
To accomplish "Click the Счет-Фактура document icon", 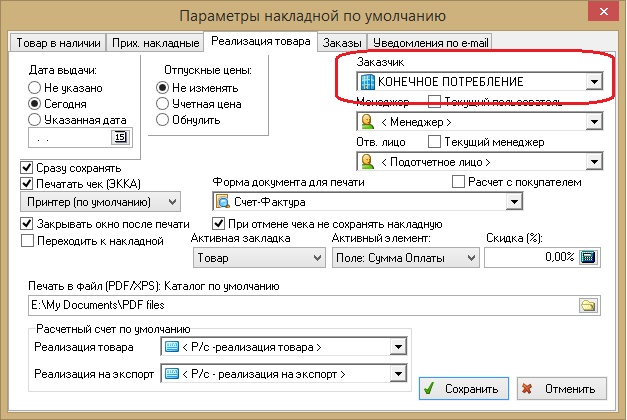I will pyautogui.click(x=224, y=203).
